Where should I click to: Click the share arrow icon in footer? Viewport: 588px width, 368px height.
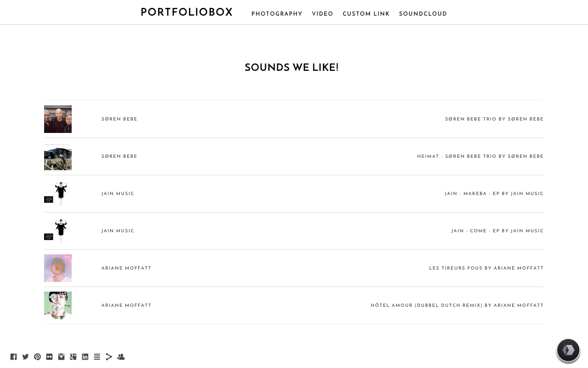click(109, 357)
